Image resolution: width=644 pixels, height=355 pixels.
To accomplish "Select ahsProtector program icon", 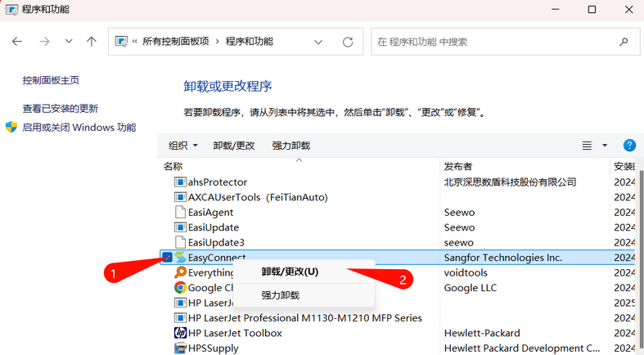I will 180,182.
